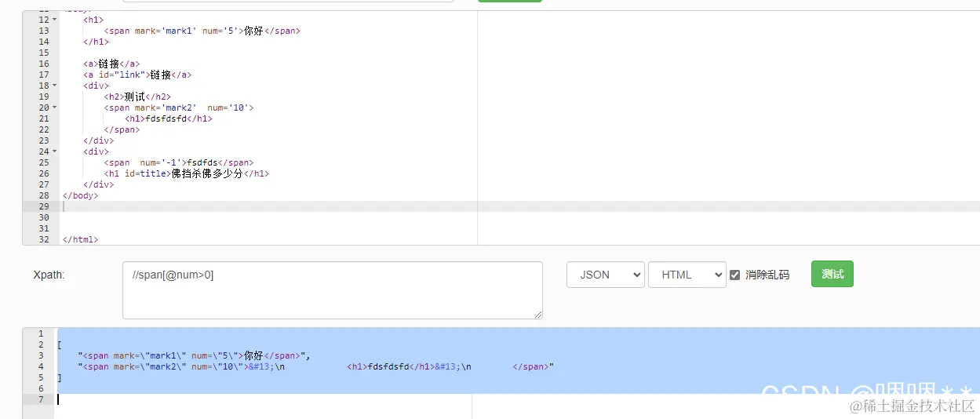
Task: Collapse the div block at line 24
Action: [54, 151]
